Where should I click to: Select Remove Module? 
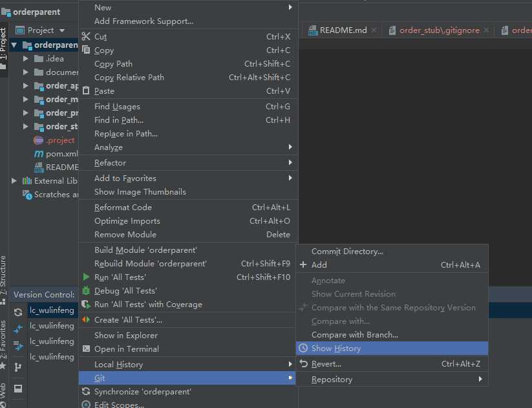pyautogui.click(x=188, y=234)
